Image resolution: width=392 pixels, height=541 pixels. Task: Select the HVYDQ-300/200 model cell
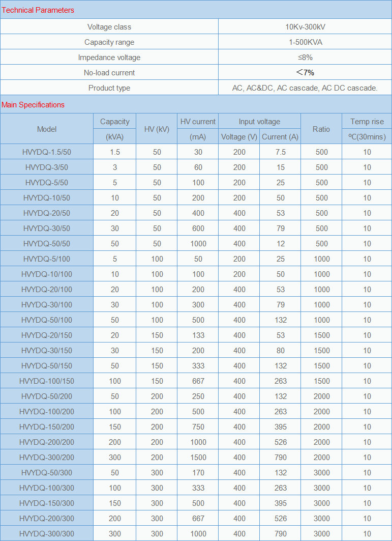coord(47,458)
